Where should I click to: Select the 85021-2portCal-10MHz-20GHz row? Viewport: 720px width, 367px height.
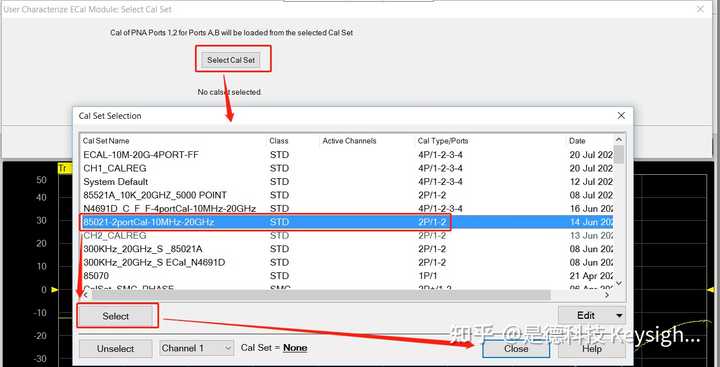(347, 222)
